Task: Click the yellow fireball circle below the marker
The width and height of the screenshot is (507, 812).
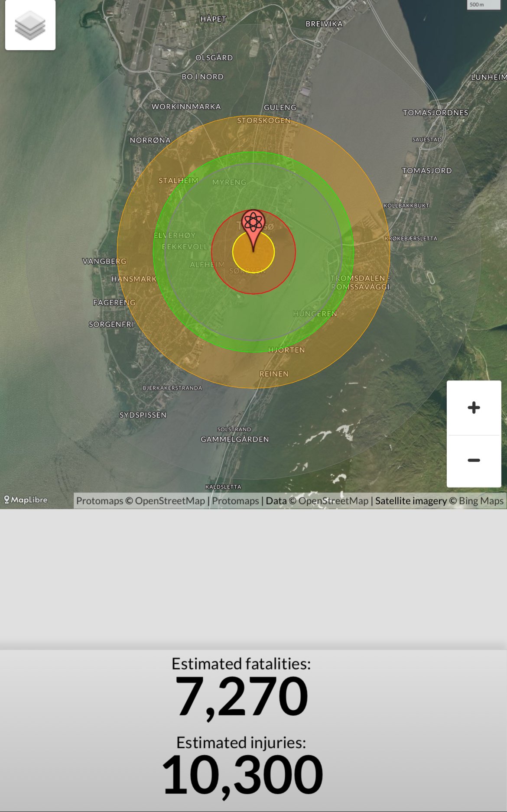Action: pos(253,260)
